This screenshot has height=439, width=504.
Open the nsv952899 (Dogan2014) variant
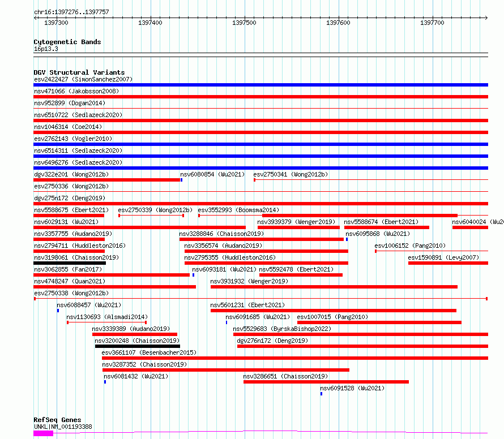point(70,103)
